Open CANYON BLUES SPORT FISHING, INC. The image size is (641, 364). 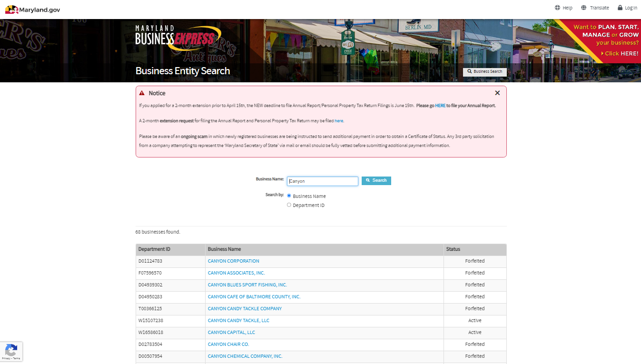[247, 285]
